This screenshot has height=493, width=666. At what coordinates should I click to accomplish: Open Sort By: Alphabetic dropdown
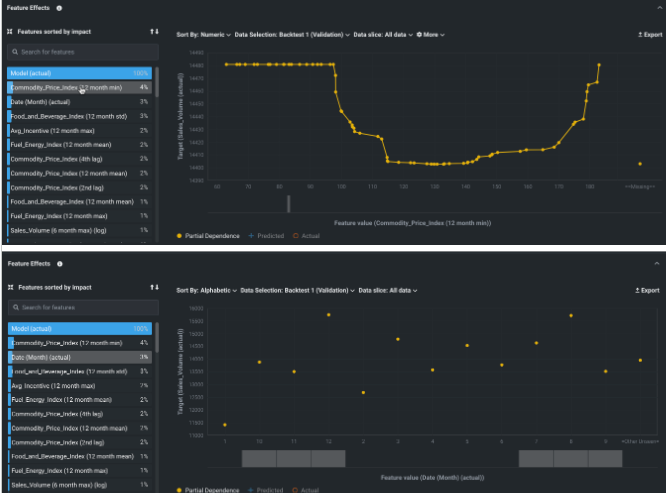pyautogui.click(x=206, y=290)
